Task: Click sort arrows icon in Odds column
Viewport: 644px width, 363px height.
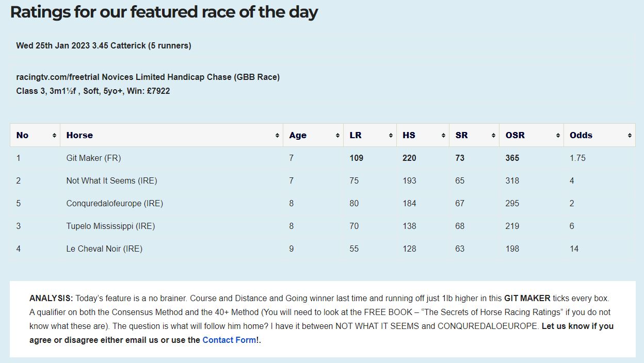Action: (x=630, y=136)
